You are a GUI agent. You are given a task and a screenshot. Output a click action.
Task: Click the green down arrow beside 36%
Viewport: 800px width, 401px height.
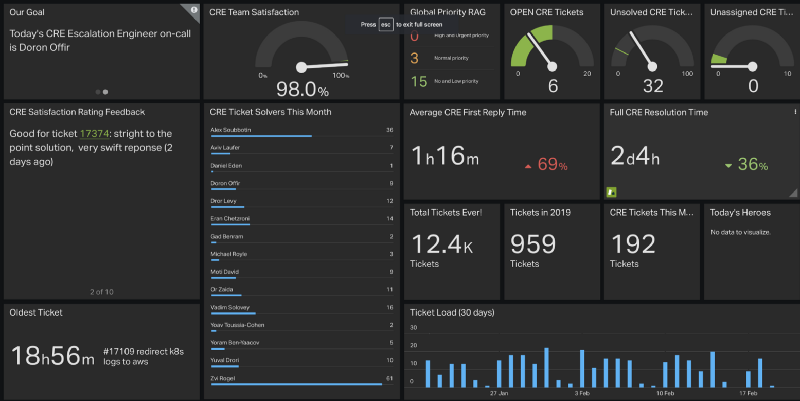(x=728, y=165)
